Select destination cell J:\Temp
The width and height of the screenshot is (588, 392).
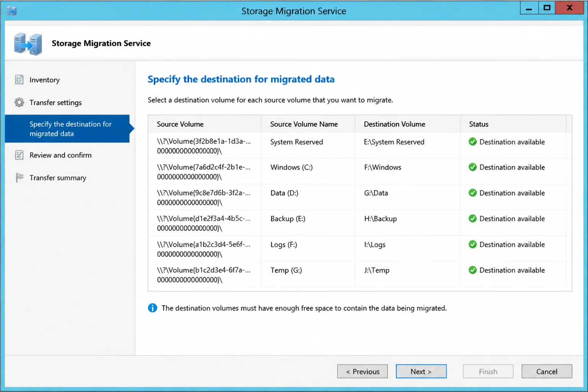pos(408,274)
